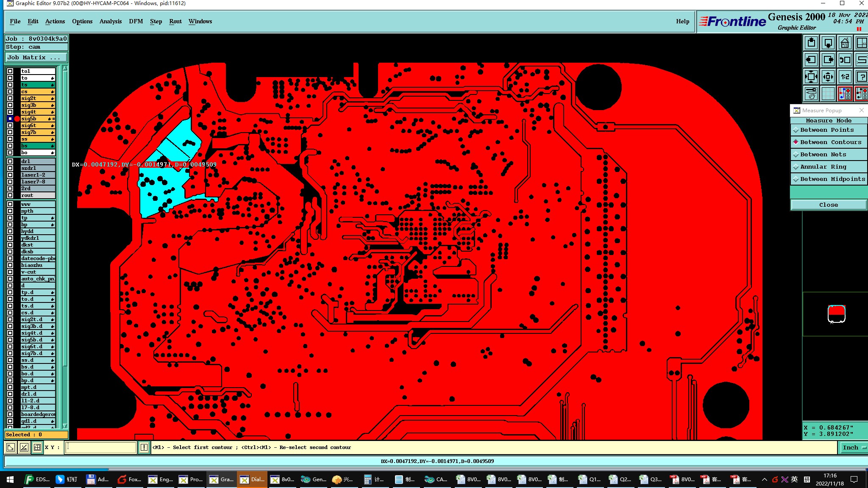Click the pan left arrow icon

pyautogui.click(x=811, y=60)
